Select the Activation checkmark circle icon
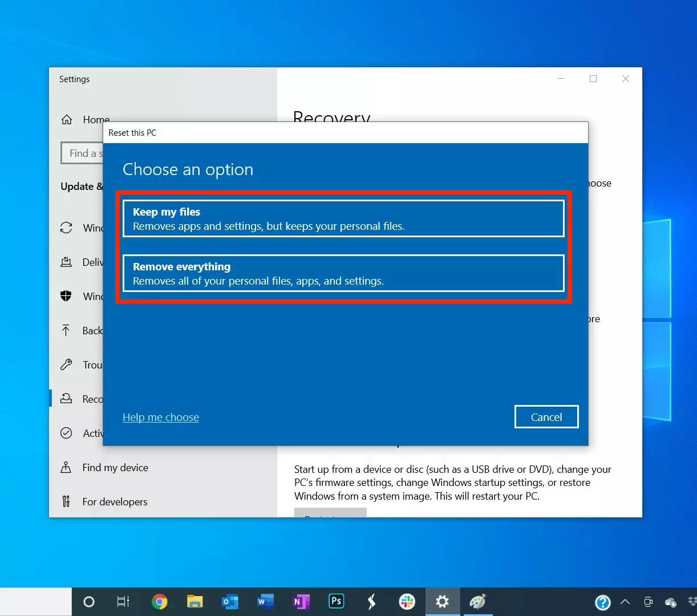 coord(66,433)
